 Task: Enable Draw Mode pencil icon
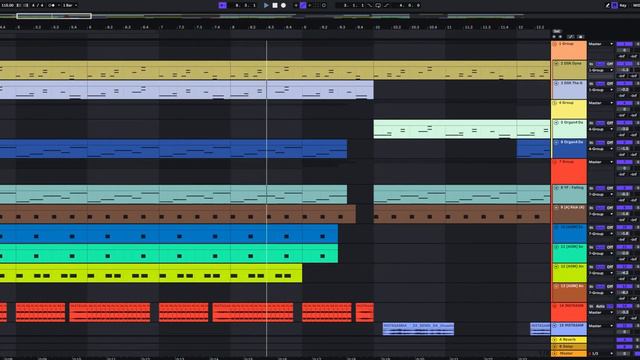point(607,5)
